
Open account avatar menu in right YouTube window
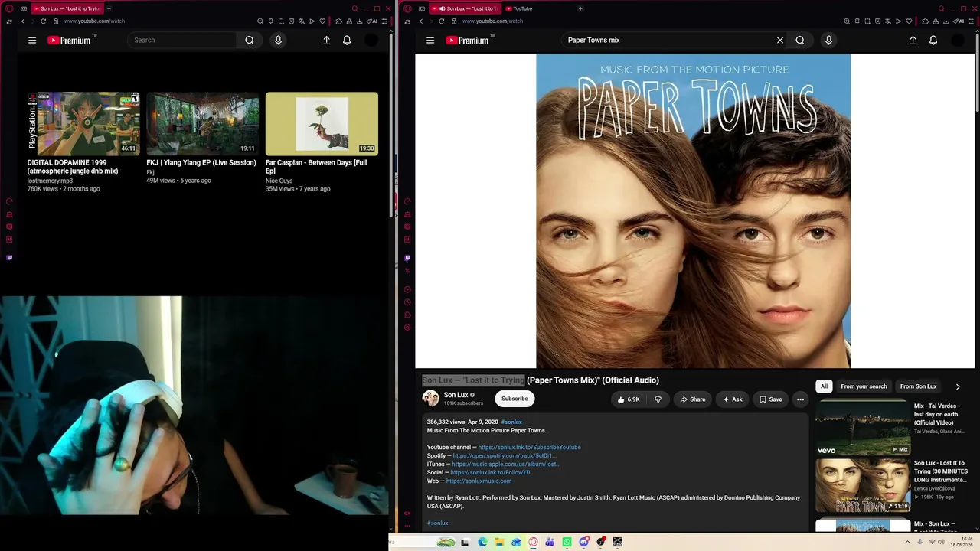(958, 41)
